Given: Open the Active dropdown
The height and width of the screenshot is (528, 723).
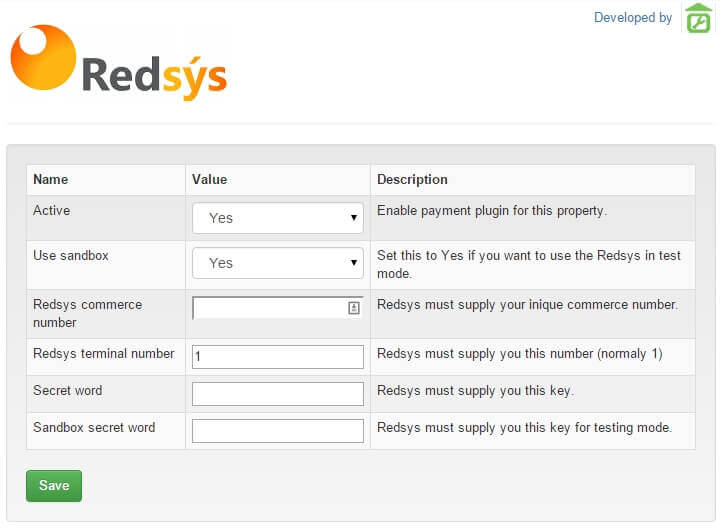Looking at the screenshot, I should tap(277, 217).
